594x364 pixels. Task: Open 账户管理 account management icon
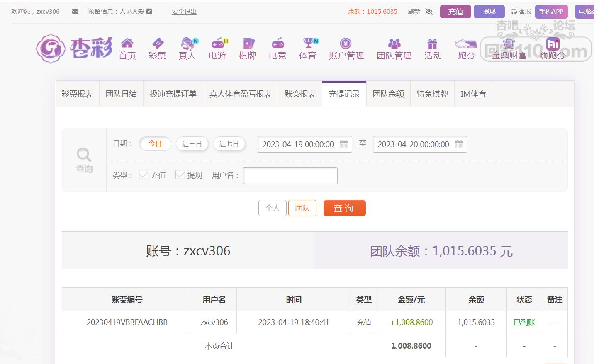coord(346,43)
